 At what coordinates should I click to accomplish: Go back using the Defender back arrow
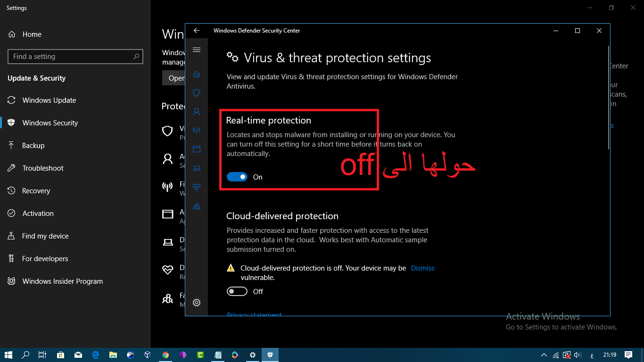click(x=197, y=31)
